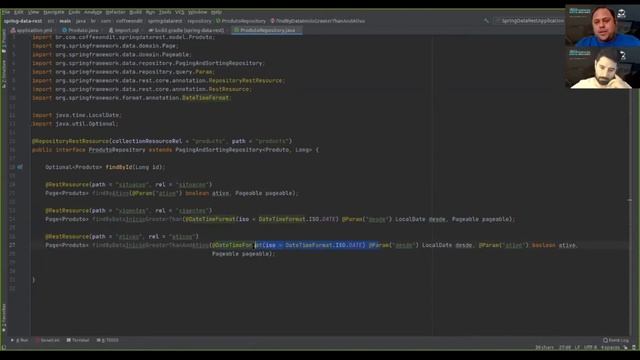This screenshot has height=360, width=640.
Task: Open the Help menu
Action: [x=216, y=12]
